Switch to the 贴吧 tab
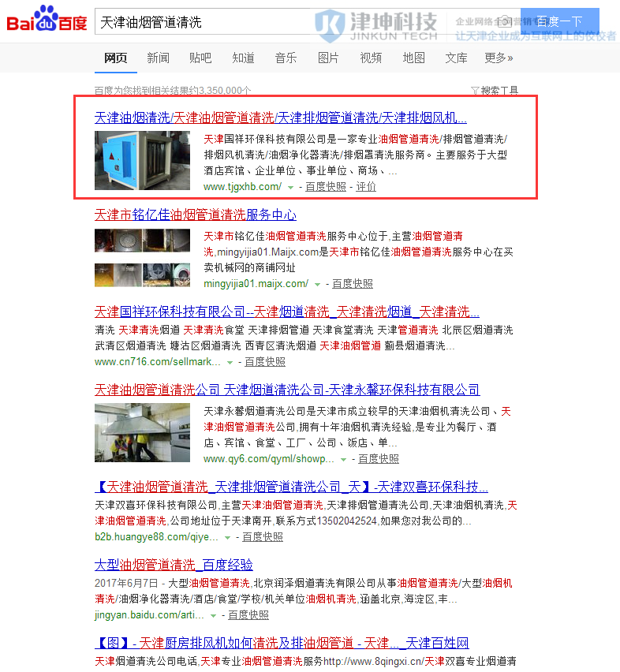The height and width of the screenshot is (672, 620). (200, 58)
